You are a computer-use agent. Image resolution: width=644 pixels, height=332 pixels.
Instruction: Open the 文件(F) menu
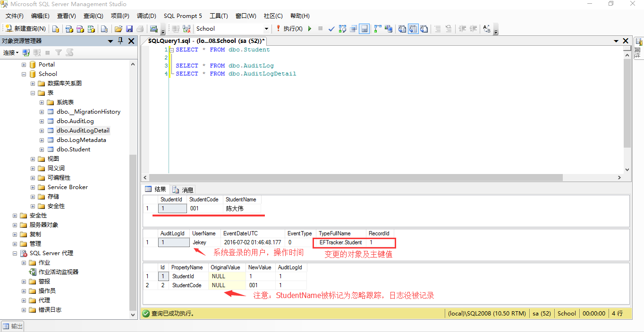coord(15,16)
